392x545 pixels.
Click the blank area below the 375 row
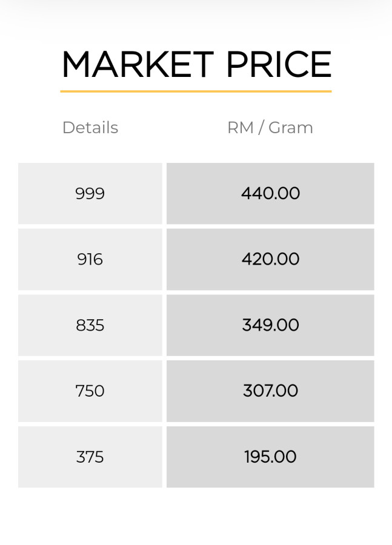(90, 515)
